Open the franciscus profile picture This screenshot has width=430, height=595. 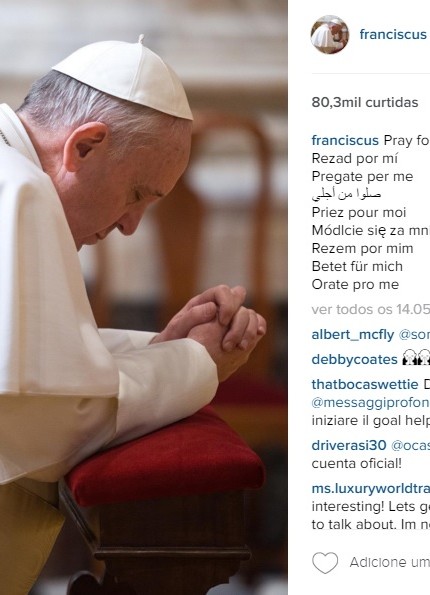[329, 35]
